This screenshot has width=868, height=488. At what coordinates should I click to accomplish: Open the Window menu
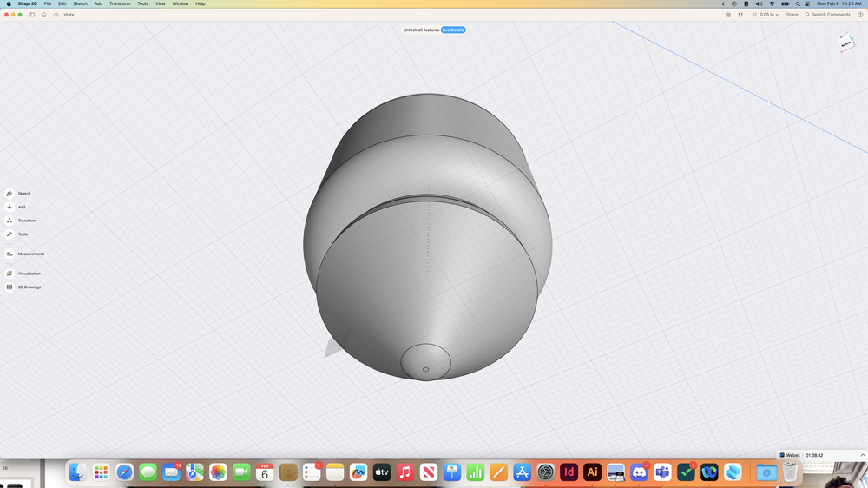[181, 3]
